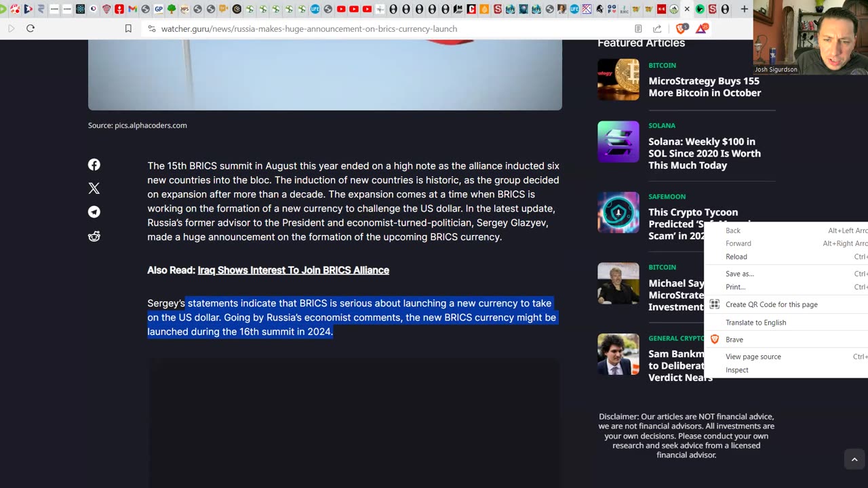Screen dimensions: 868x488
Task: Open MicroStrategy Buys 155 More Bitcoin article
Action: (x=705, y=87)
